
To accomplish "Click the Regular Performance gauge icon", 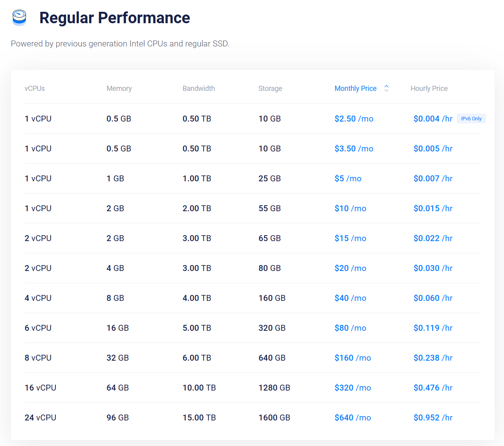I will click(x=19, y=18).
